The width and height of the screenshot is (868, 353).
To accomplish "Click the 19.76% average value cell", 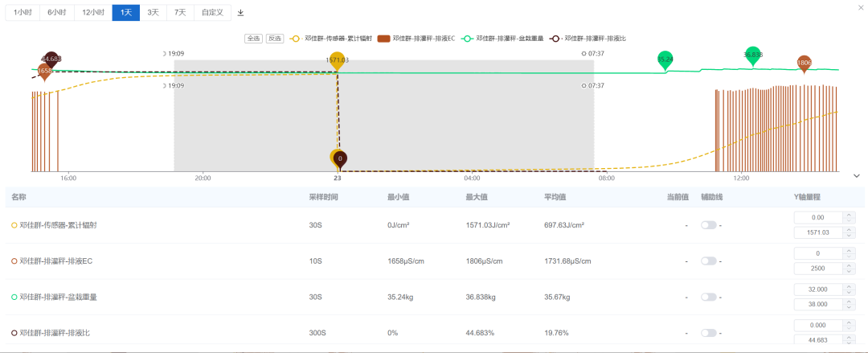I will 556,333.
